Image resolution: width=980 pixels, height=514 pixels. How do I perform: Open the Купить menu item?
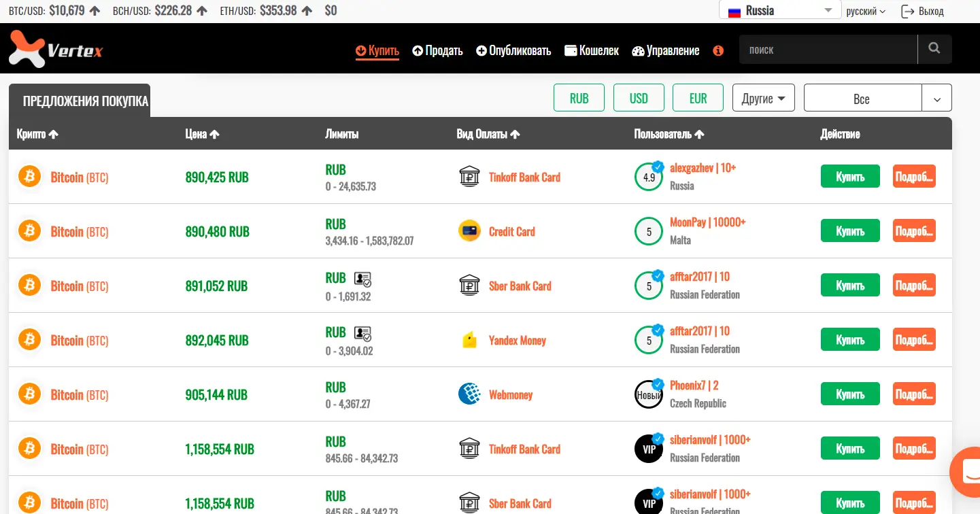(x=377, y=50)
